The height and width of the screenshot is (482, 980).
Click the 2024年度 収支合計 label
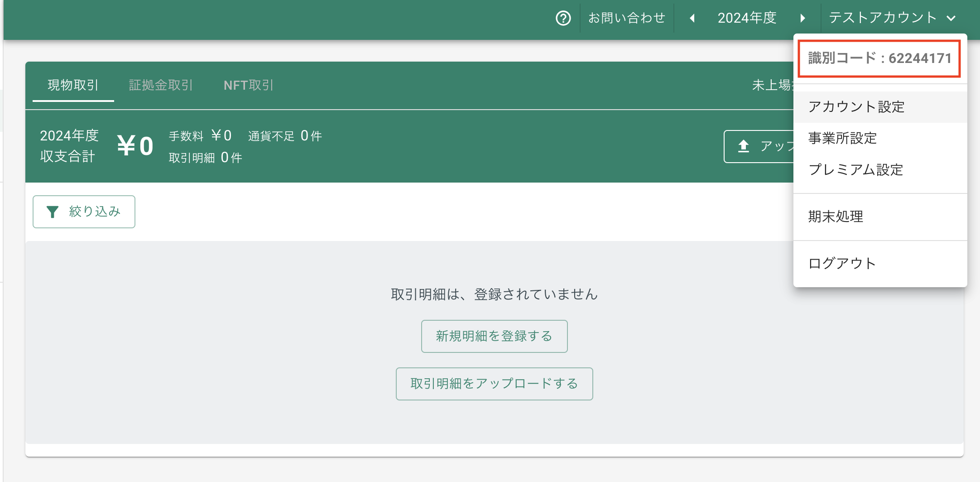[x=69, y=146]
